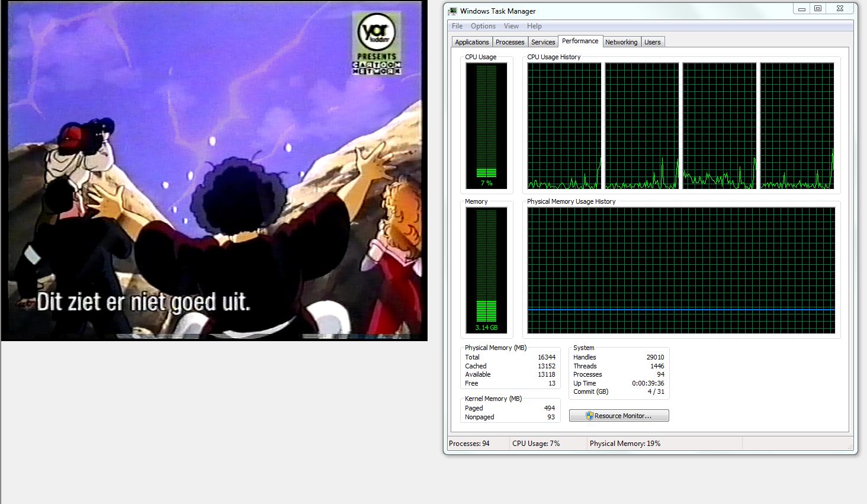Click the Commit (GB) value 4 / 31

tap(656, 391)
